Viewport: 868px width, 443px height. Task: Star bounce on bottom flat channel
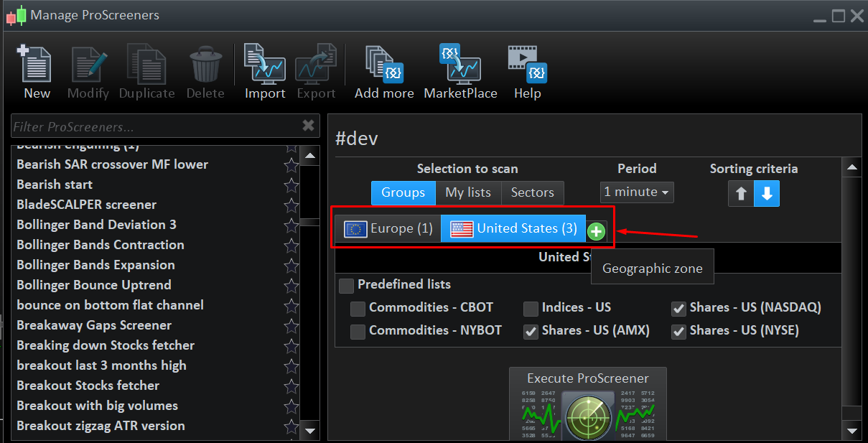tap(291, 306)
